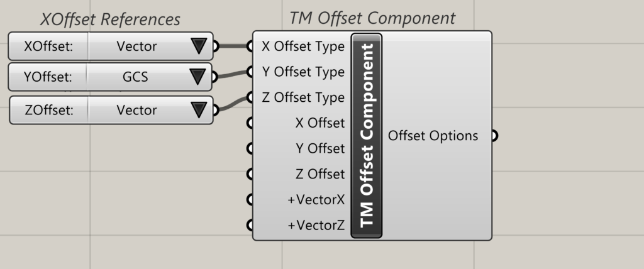This screenshot has width=644, height=269.
Task: Click the +VectorX input grip
Action: tap(250, 199)
